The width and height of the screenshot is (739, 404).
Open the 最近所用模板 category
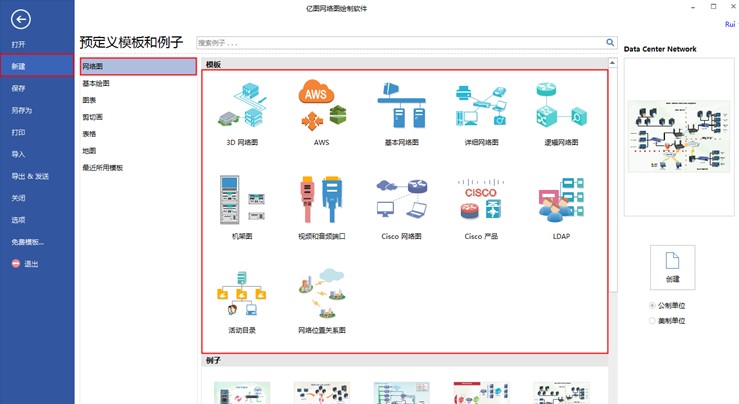point(103,167)
